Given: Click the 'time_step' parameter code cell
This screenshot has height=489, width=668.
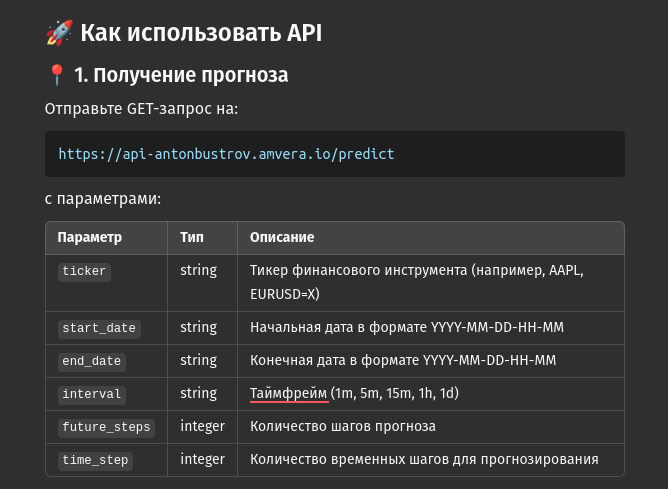Looking at the screenshot, I should [95, 460].
